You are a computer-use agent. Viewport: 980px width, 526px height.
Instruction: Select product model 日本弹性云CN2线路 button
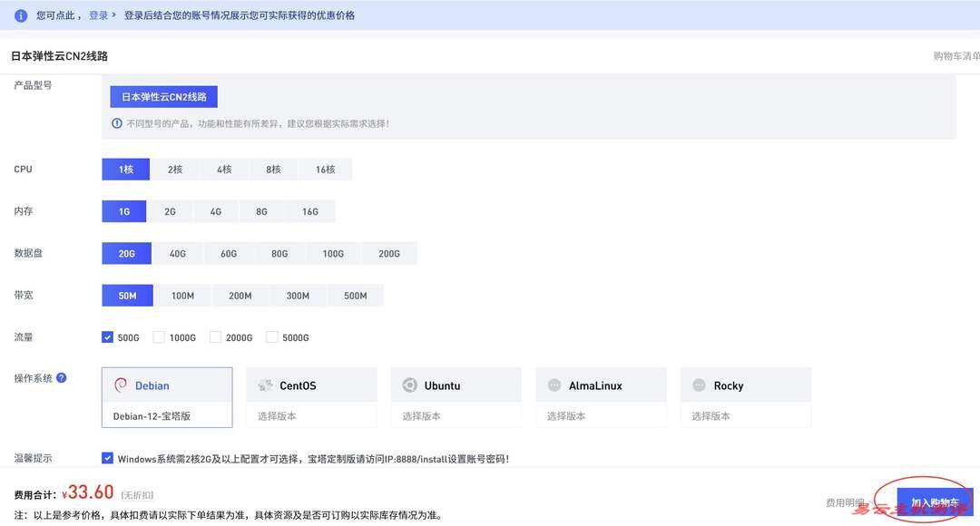163,97
